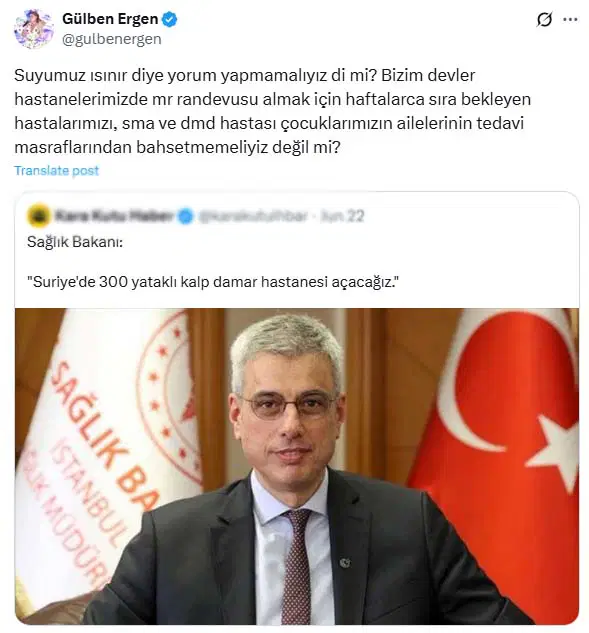
Task: Click the quoted account's yellow avatar
Action: pyautogui.click(x=38, y=216)
